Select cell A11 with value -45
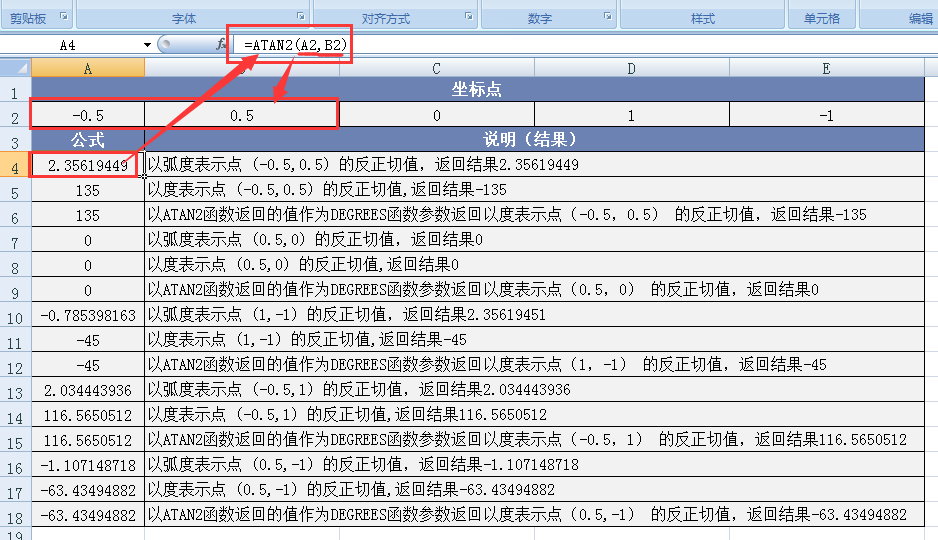The image size is (938, 540). pyautogui.click(x=88, y=340)
